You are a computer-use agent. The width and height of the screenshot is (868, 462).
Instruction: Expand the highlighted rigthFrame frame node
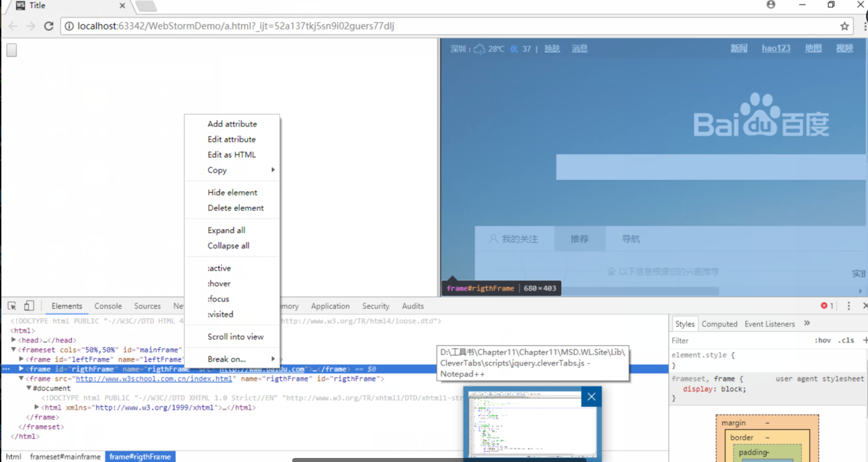(21, 369)
